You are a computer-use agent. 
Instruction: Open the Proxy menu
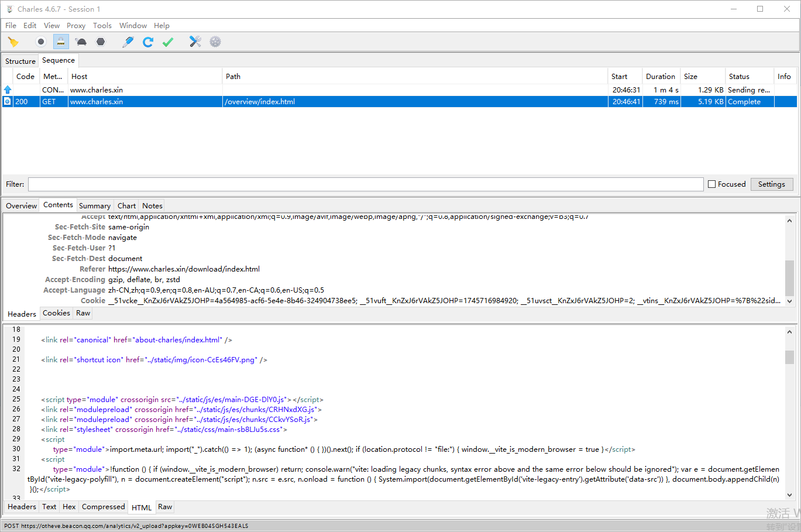76,25
